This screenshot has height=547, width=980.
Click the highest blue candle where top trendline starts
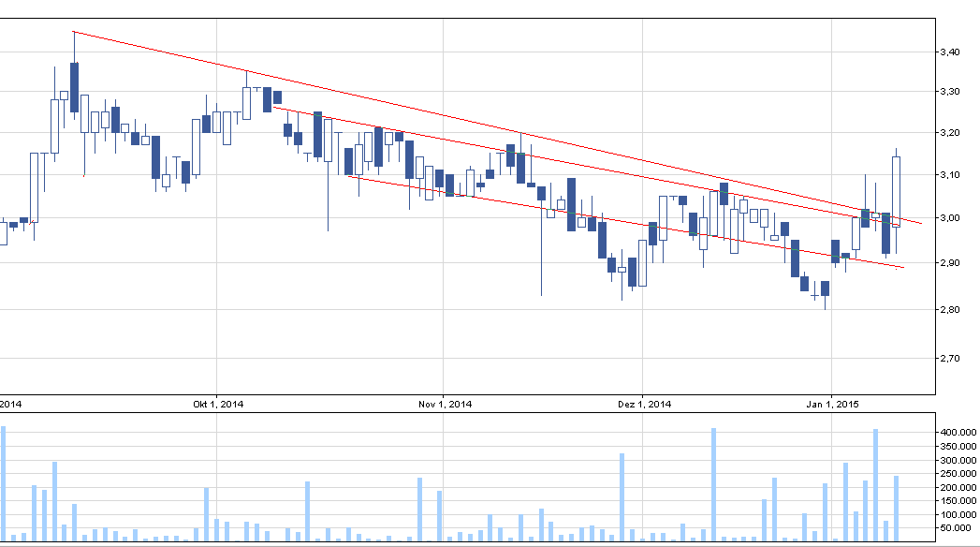point(74,87)
